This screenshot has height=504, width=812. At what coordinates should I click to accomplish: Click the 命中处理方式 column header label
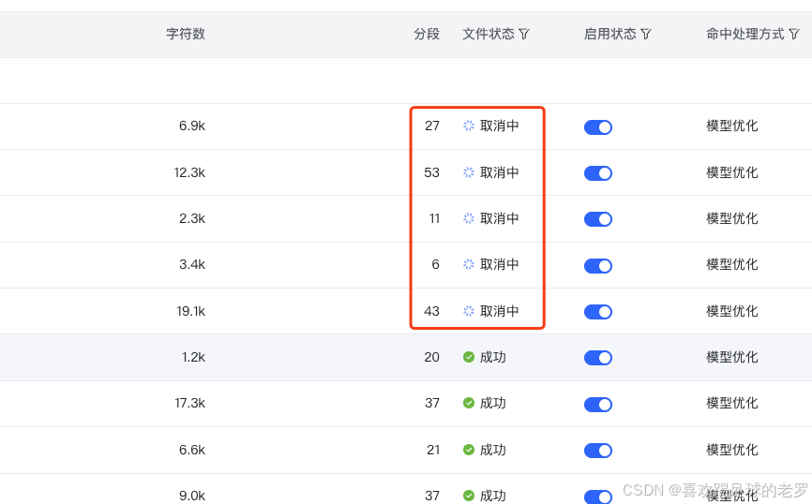click(x=745, y=34)
